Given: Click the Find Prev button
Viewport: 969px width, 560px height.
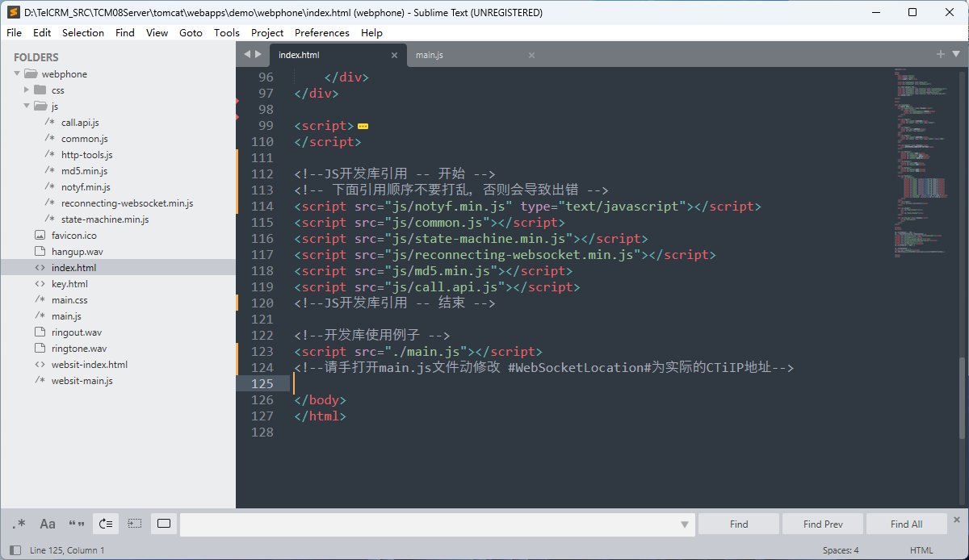Looking at the screenshot, I should click(822, 524).
